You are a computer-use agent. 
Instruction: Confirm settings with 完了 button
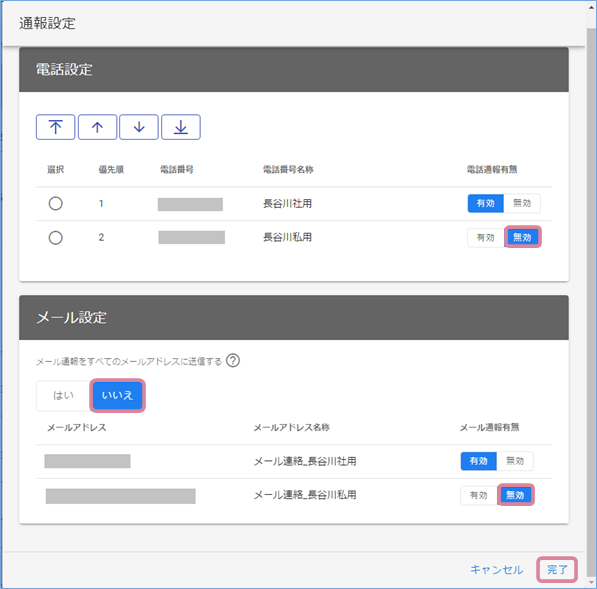click(x=557, y=570)
